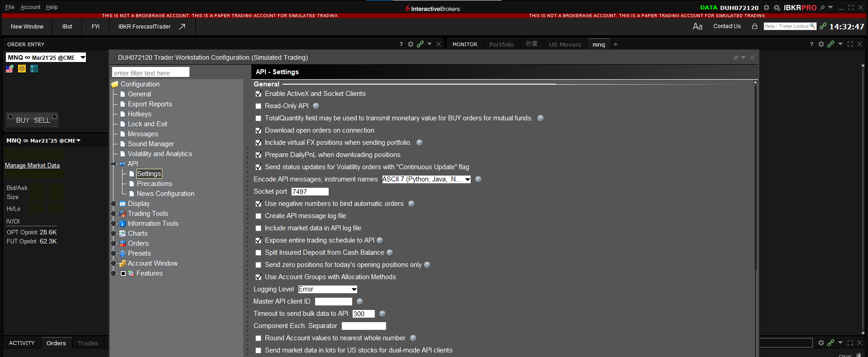Click the Help / Ticker Lookup search field

tap(790, 26)
